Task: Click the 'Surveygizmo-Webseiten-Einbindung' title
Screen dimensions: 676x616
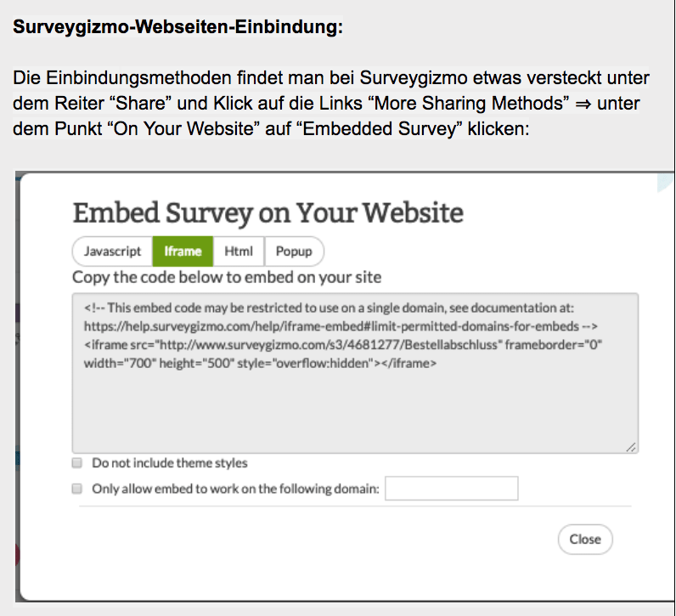Action: 177,27
